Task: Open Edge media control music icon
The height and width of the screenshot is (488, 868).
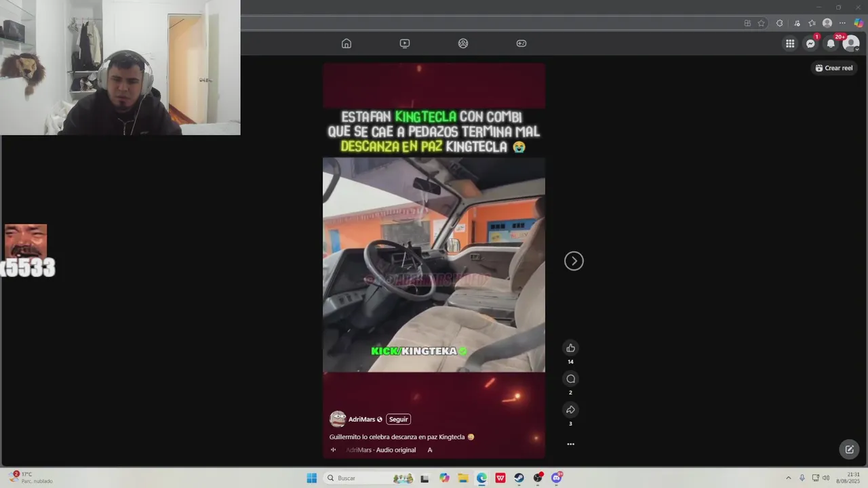Action: coord(797,23)
